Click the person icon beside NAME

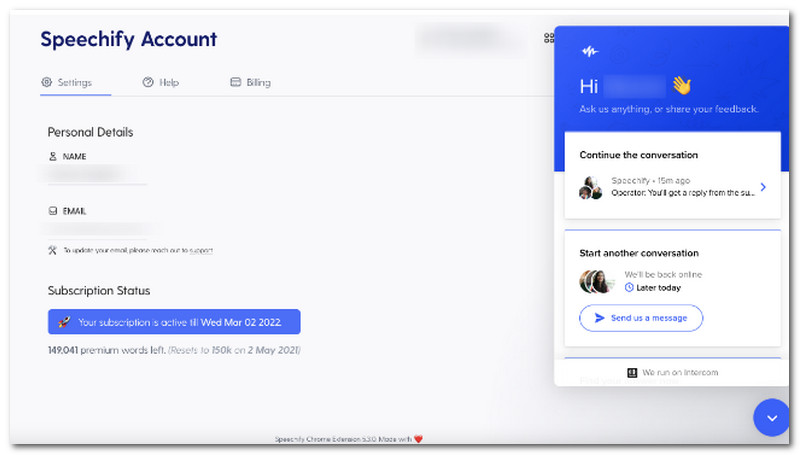(53, 156)
